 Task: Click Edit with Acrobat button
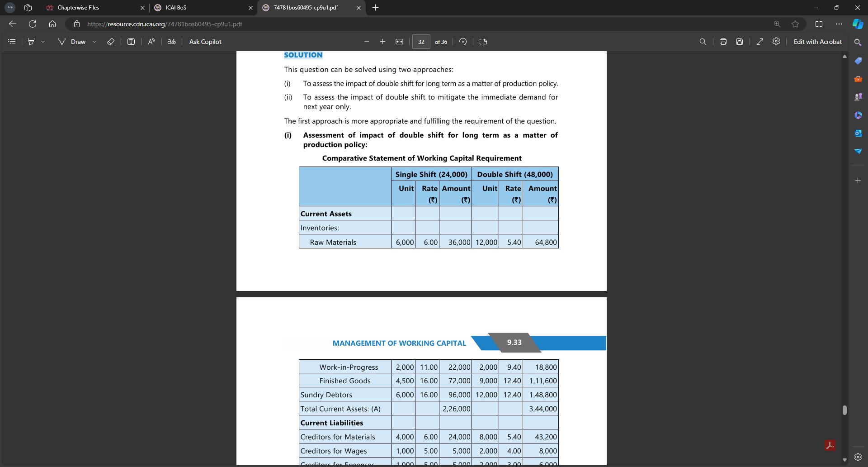(x=817, y=42)
